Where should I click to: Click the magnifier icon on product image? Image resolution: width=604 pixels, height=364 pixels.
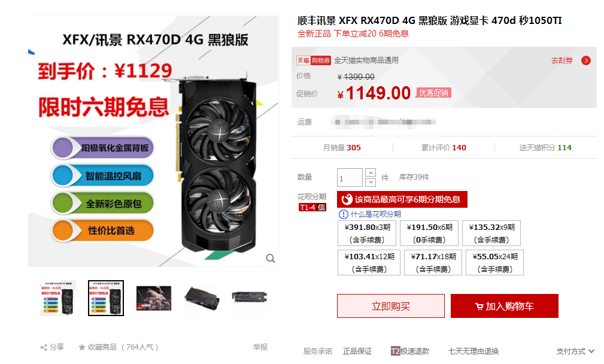click(x=271, y=258)
